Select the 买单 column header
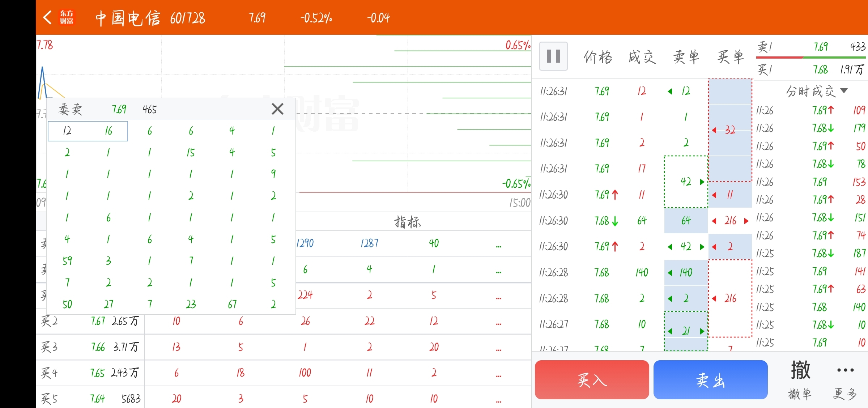Viewport: 868px width, 408px height. point(730,57)
